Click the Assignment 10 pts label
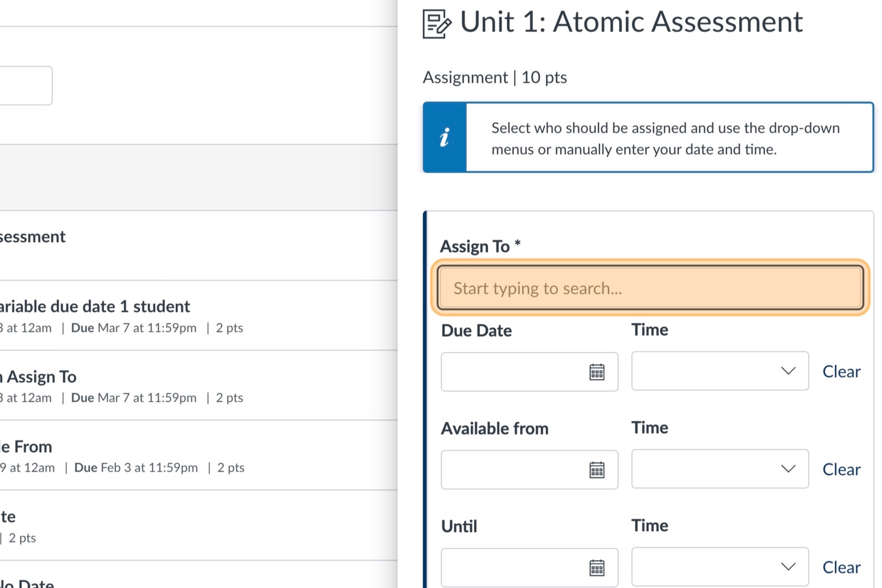882x588 pixels. (x=494, y=77)
